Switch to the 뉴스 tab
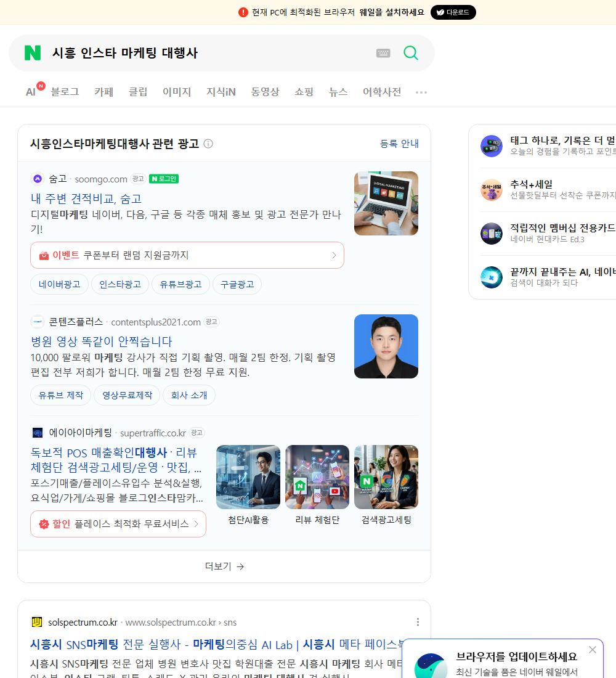The image size is (616, 678). pos(338,92)
